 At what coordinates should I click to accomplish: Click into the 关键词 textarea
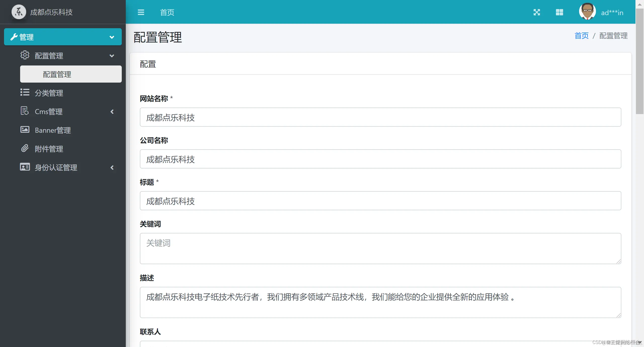pos(380,248)
